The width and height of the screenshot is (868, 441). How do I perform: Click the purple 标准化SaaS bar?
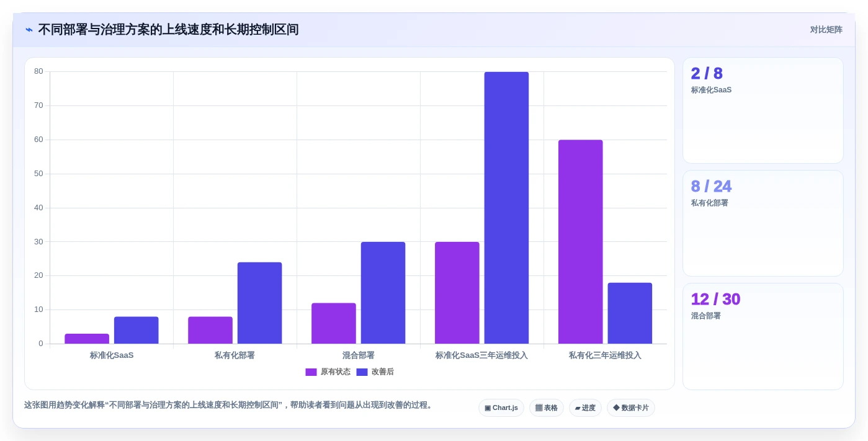pyautogui.click(x=87, y=339)
